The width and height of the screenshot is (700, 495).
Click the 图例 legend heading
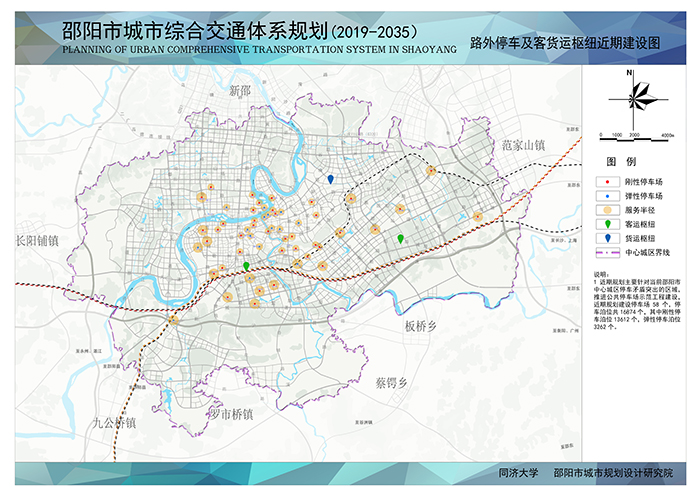click(x=622, y=161)
